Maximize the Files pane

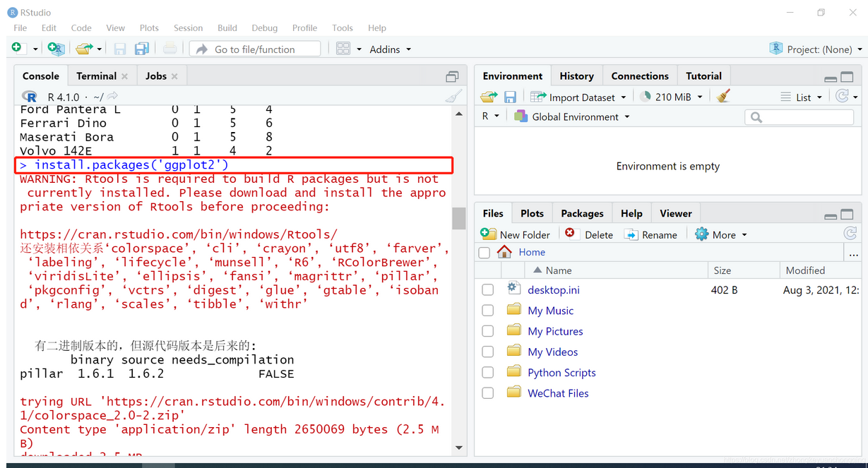point(847,214)
